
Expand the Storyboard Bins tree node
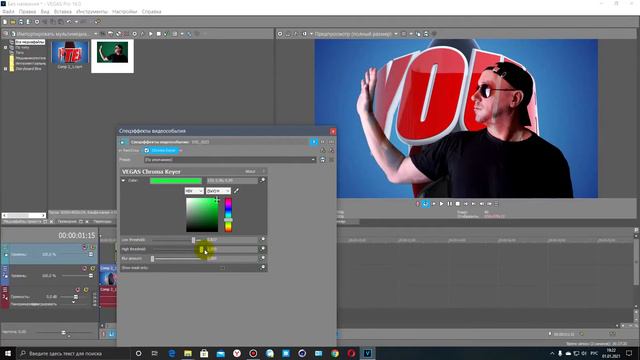[x=5, y=69]
